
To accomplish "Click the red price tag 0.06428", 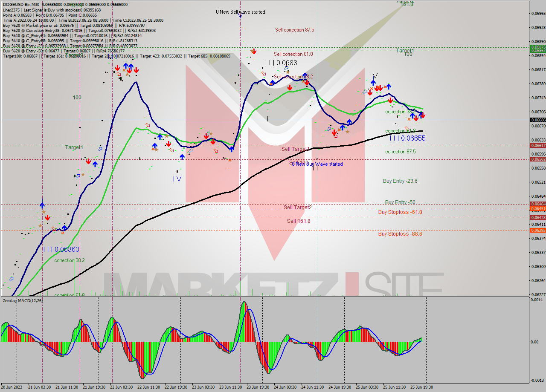I will click(x=537, y=217).
